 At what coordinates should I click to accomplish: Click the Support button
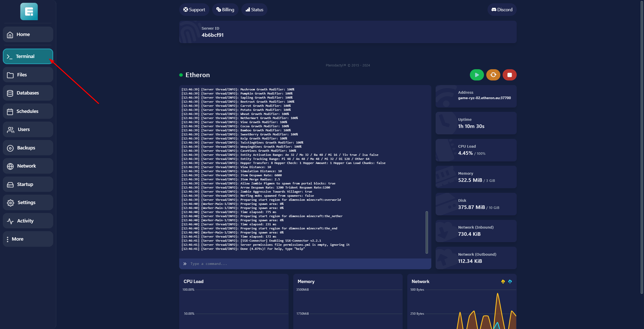(194, 10)
